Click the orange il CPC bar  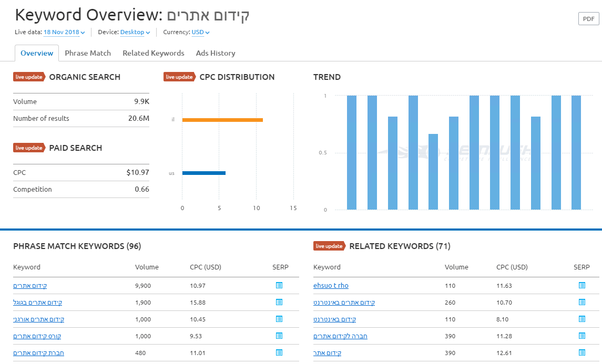pos(223,120)
